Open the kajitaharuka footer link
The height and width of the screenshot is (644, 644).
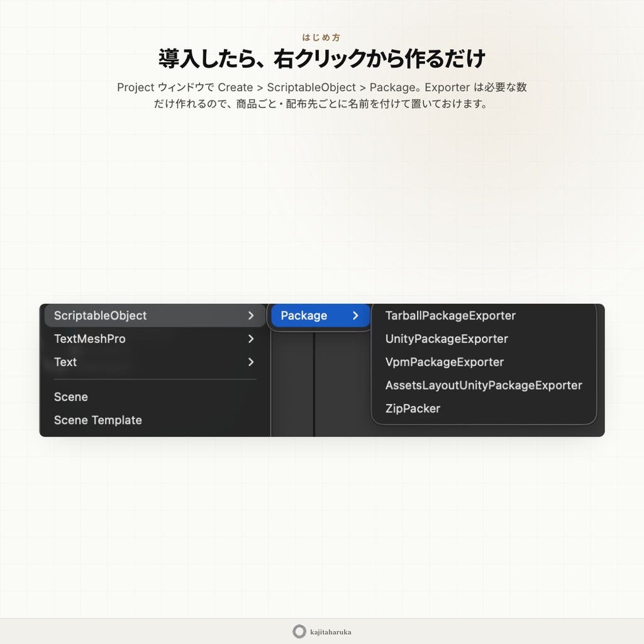[x=322, y=631]
